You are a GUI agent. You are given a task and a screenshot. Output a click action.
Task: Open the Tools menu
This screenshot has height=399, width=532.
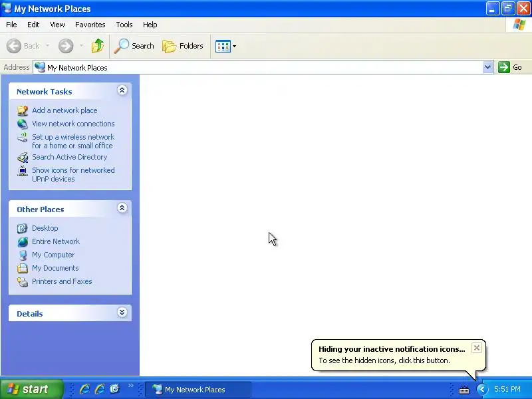(x=124, y=25)
